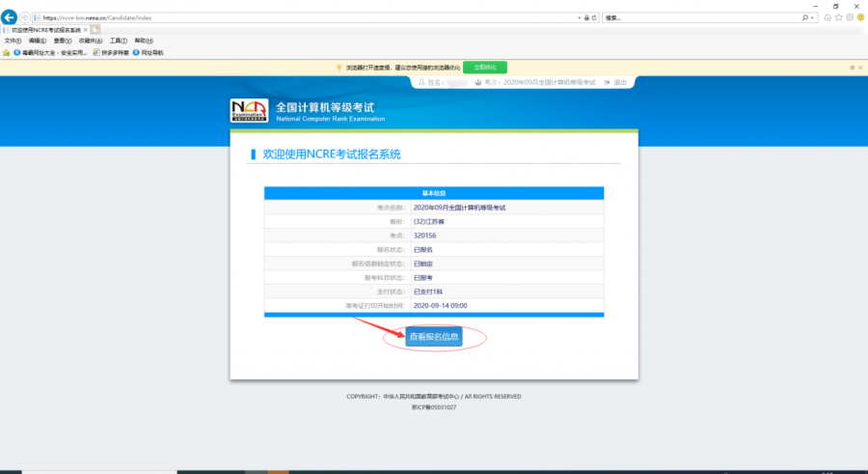Open the 工具(T) menu
The width and height of the screenshot is (868, 474).
pyautogui.click(x=118, y=41)
